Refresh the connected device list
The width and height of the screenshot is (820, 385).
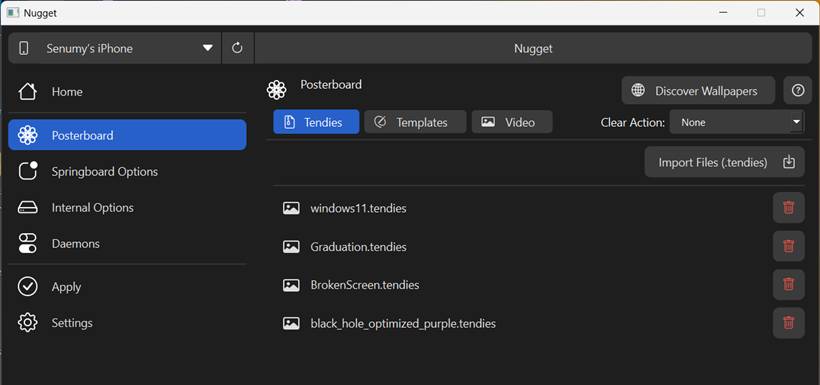237,48
